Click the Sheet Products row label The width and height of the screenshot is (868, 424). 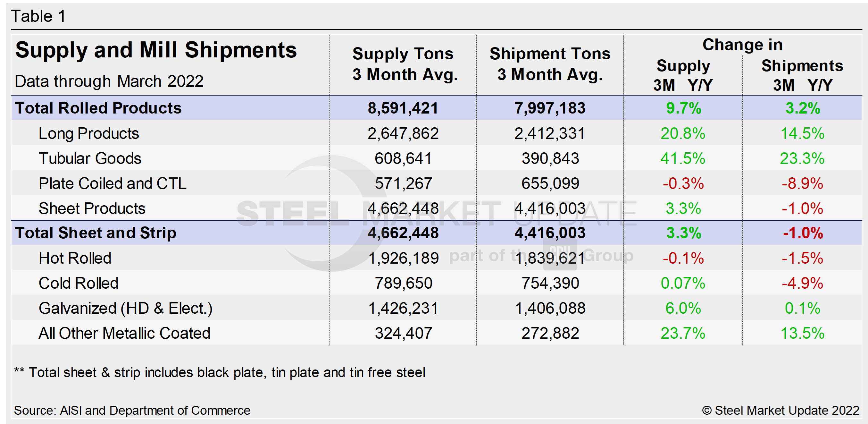92,208
